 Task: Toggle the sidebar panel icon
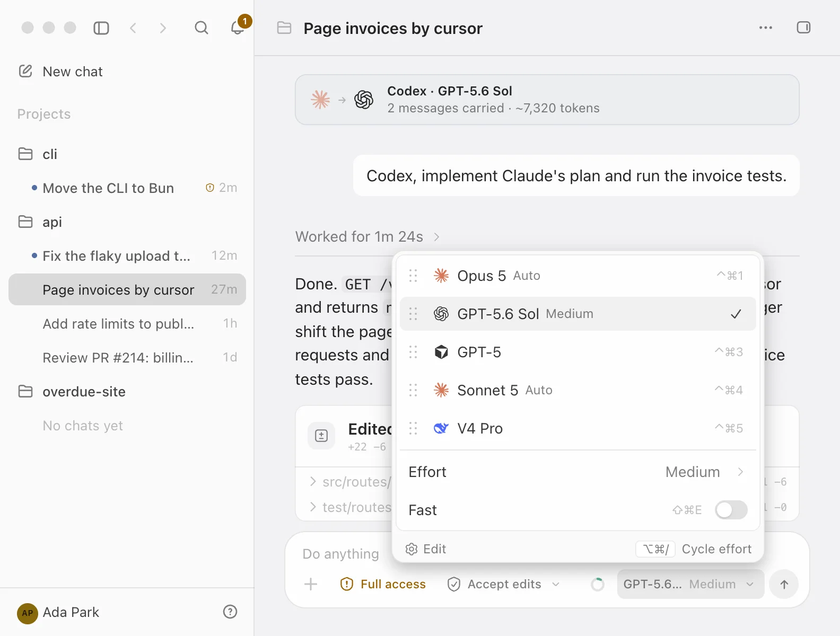coord(101,28)
